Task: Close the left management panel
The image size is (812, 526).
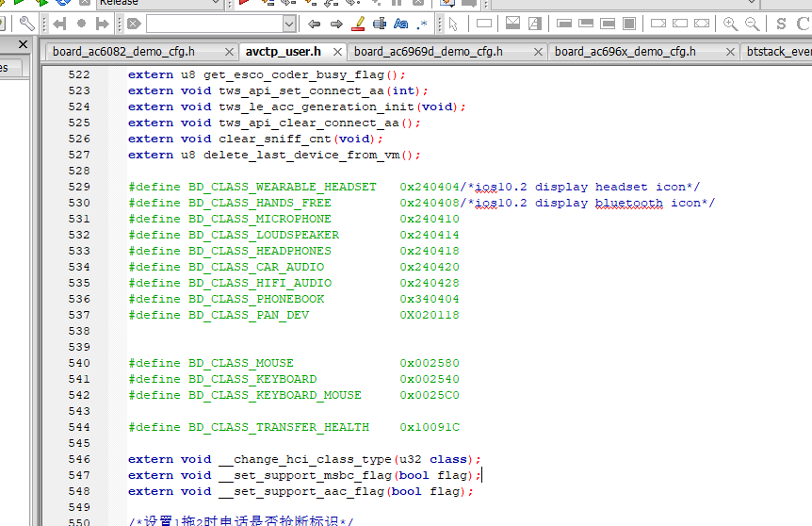Action: (x=23, y=44)
